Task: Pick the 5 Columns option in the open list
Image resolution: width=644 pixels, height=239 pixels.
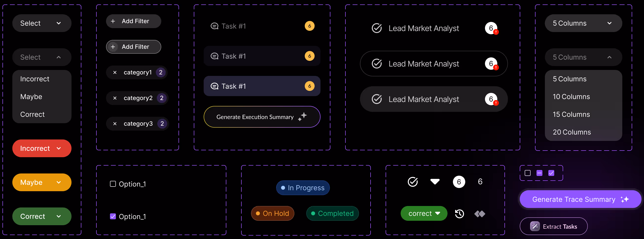Action: click(x=584, y=79)
